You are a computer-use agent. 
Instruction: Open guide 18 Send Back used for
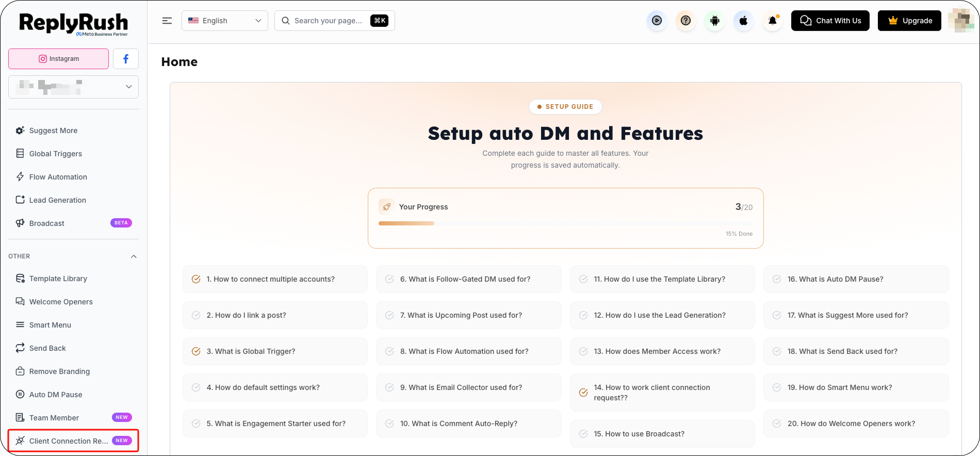pos(856,351)
